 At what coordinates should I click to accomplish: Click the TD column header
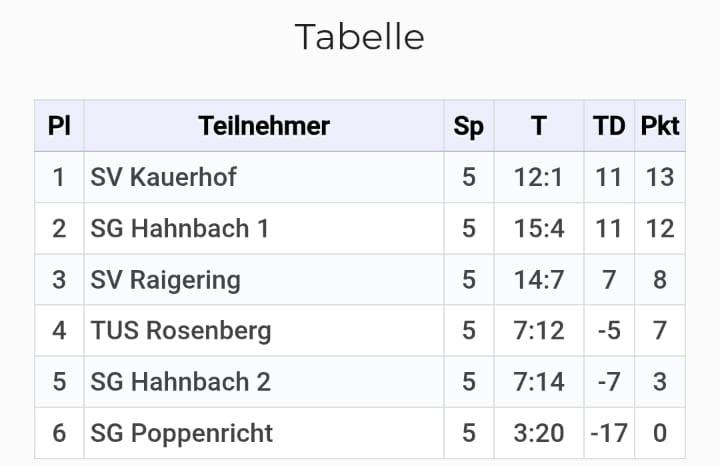click(x=608, y=126)
